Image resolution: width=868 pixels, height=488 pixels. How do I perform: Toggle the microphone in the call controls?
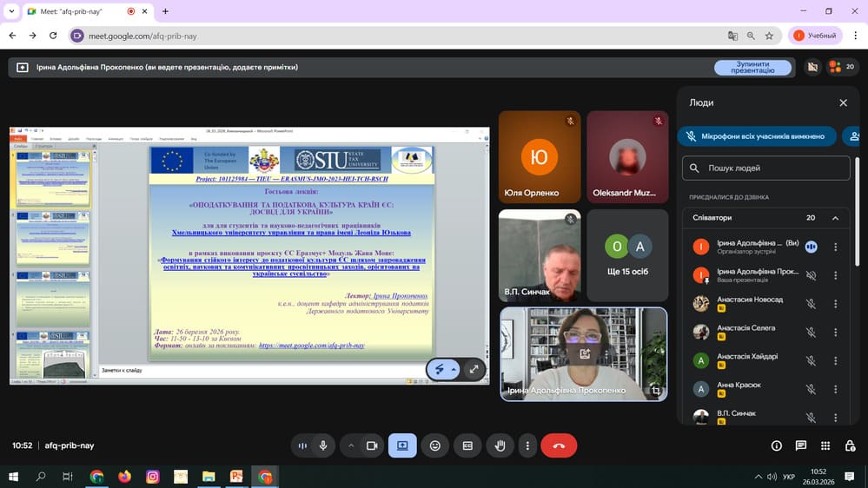coord(323,445)
